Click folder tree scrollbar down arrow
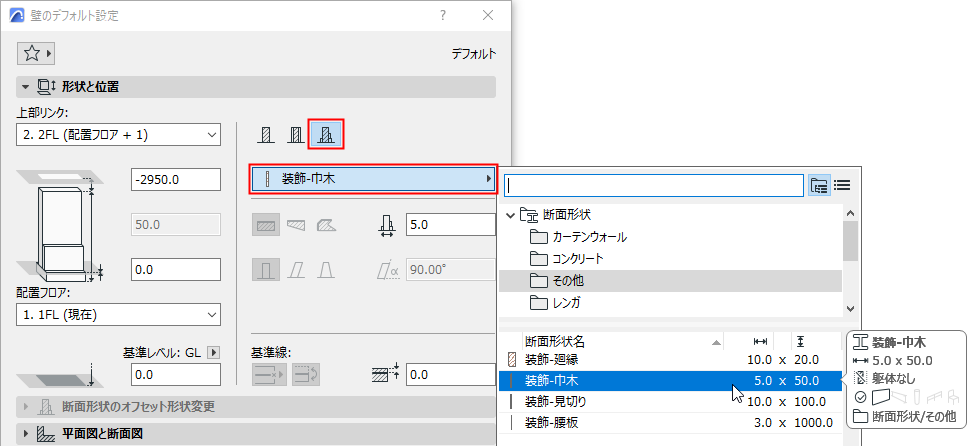The image size is (967, 446). 850,308
